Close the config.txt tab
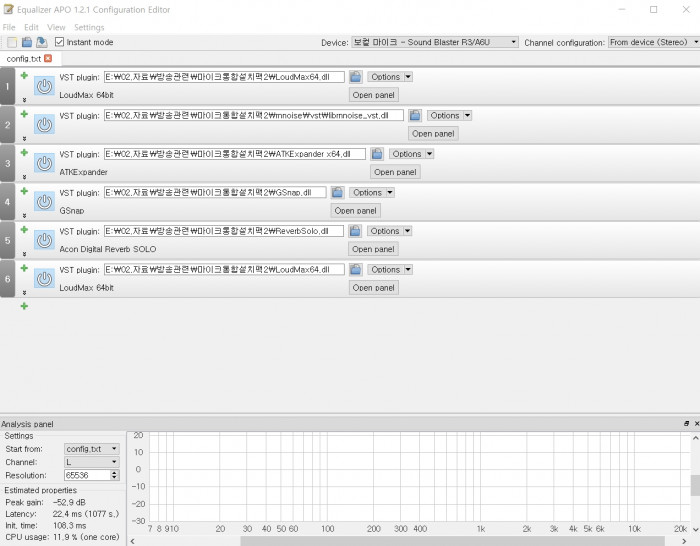 [x=48, y=58]
